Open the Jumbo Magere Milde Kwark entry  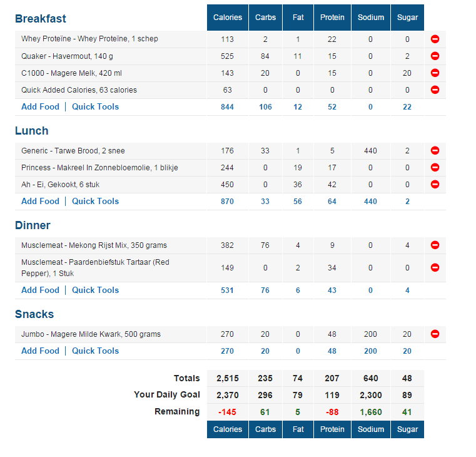click(91, 334)
